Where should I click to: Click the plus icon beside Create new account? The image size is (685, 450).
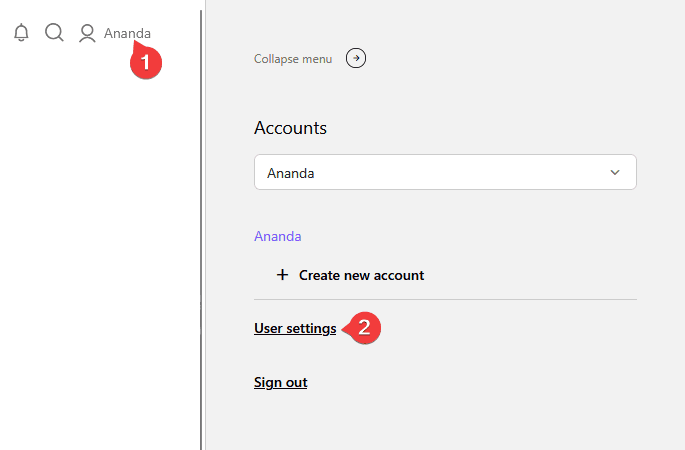click(x=282, y=275)
